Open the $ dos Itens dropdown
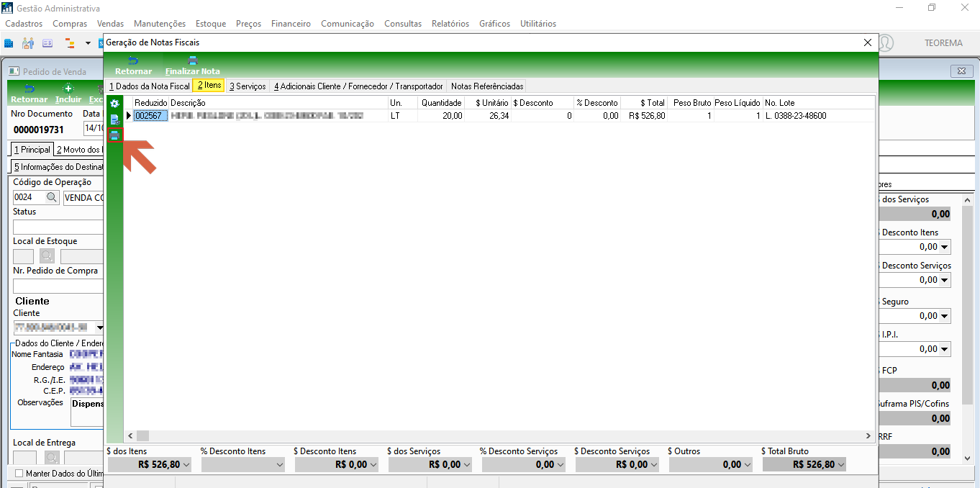 [x=187, y=465]
